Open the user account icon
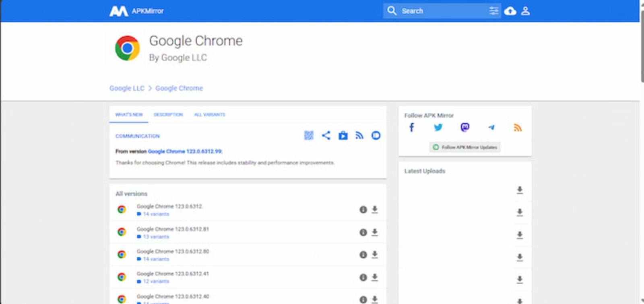This screenshot has height=304, width=644. point(525,11)
